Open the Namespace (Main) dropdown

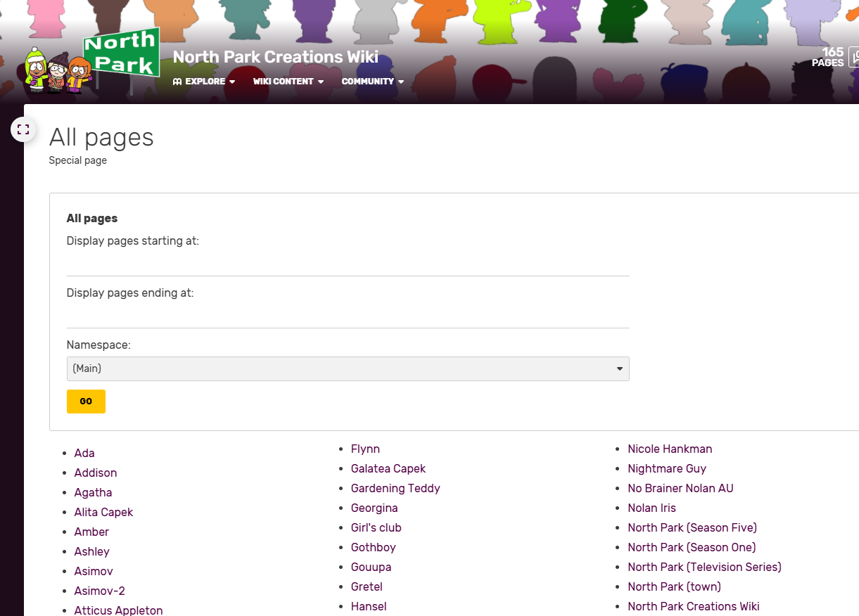(x=348, y=368)
